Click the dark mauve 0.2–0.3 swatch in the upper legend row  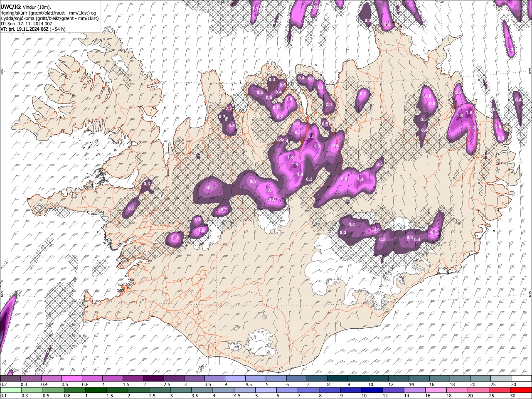(x=10, y=379)
